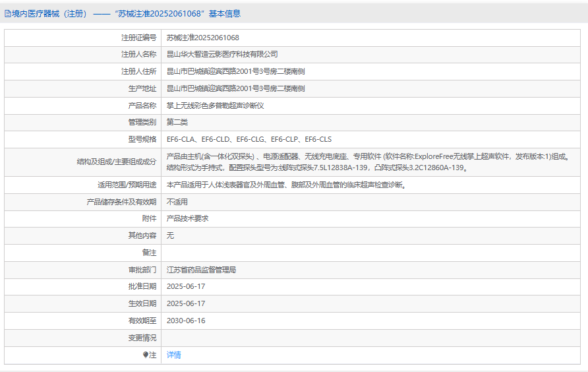Viewport: 588px width, 372px height.
Task: Click the document icon in the header
Action: point(7,14)
